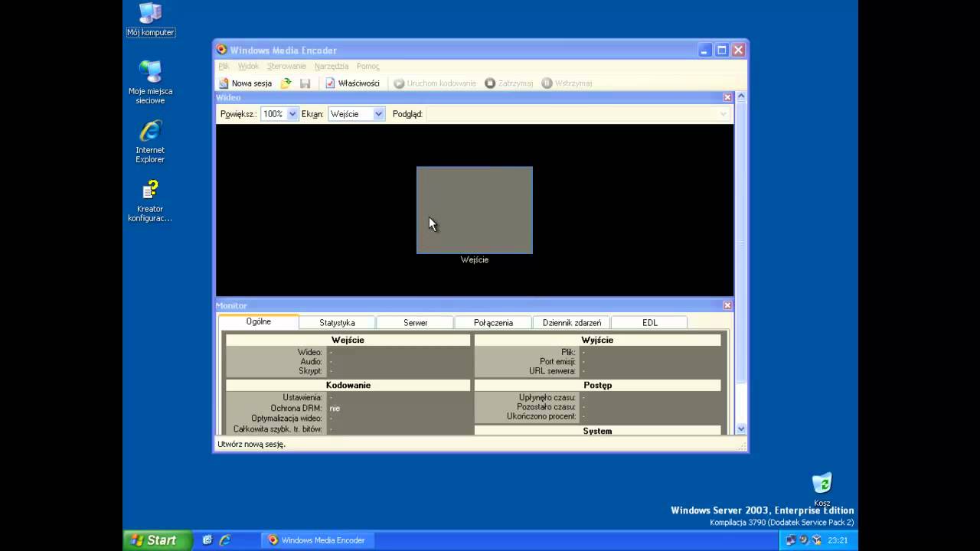Click the save floppy disk icon
The height and width of the screenshot is (551, 980).
point(305,83)
